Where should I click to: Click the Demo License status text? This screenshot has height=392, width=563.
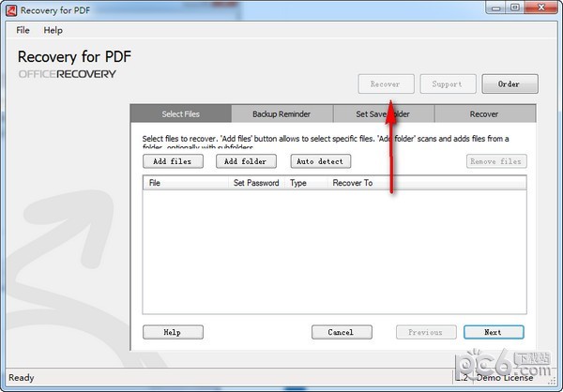click(x=505, y=378)
